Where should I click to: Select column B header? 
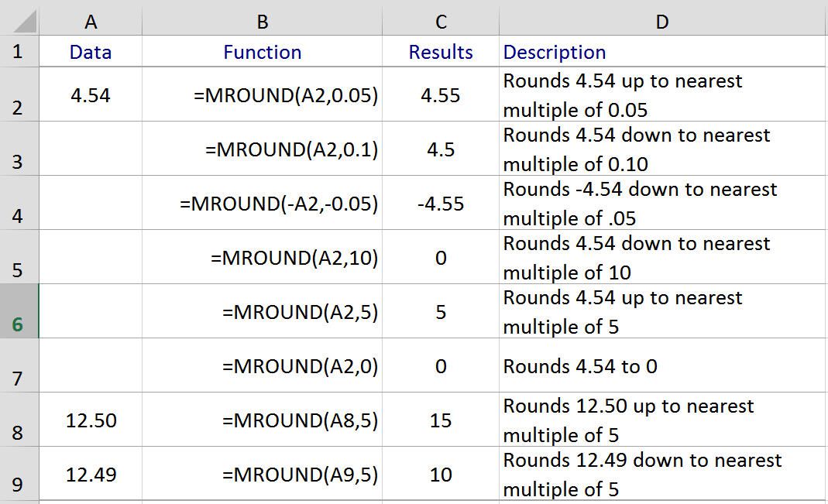point(262,22)
